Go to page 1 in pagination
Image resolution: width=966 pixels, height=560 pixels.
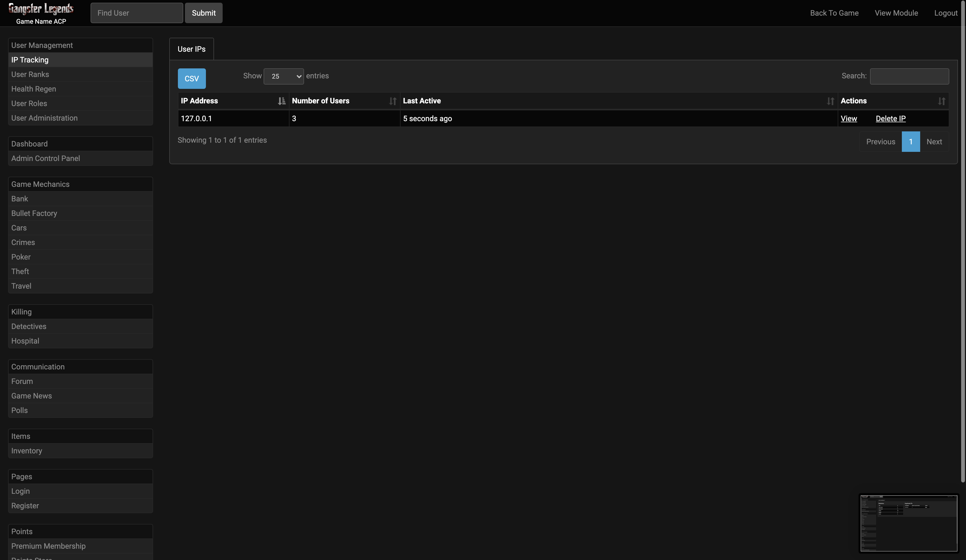click(910, 142)
